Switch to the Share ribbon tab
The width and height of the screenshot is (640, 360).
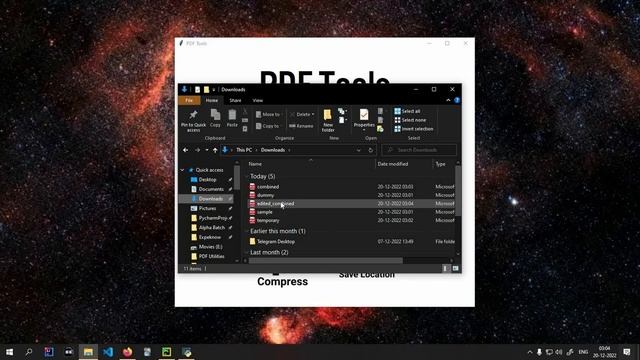coord(235,100)
